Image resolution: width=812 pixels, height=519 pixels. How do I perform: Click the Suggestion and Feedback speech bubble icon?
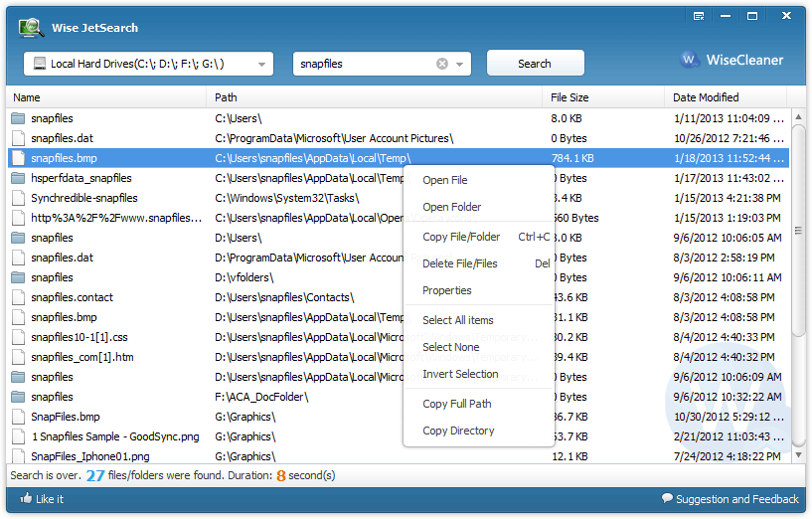(666, 499)
